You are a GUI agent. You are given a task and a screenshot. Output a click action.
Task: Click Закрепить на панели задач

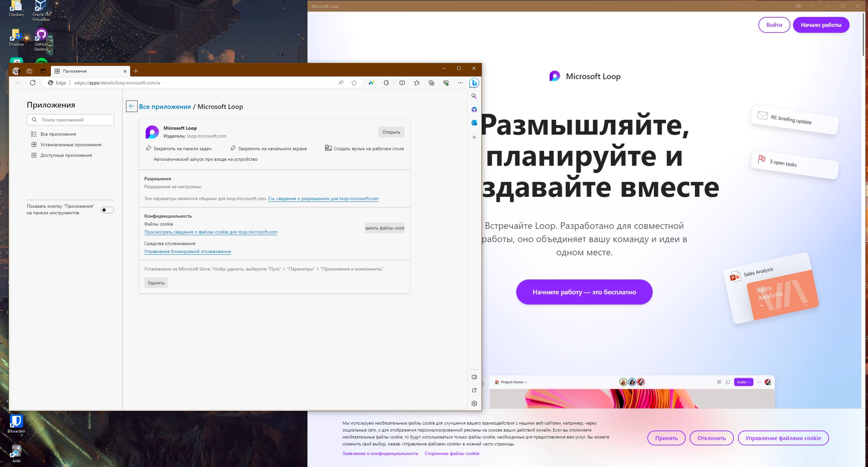point(178,149)
